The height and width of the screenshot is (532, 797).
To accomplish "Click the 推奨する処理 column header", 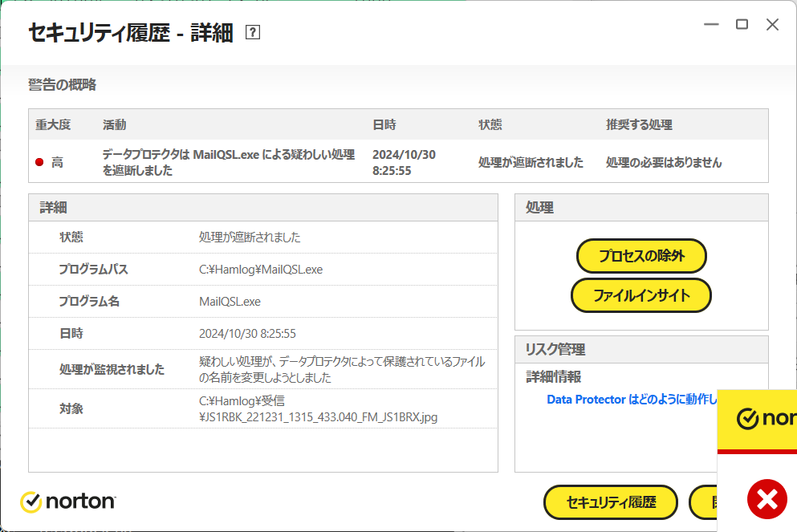I will [x=639, y=125].
